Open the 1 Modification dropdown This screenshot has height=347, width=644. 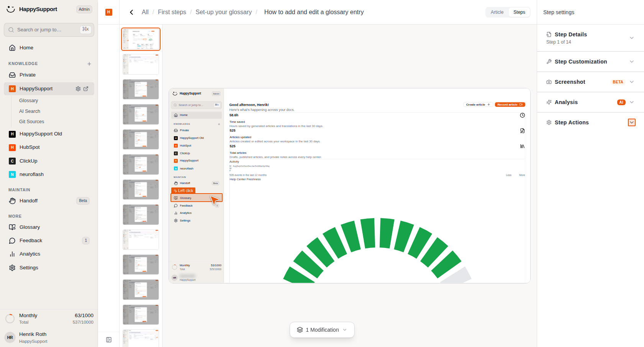(x=322, y=330)
